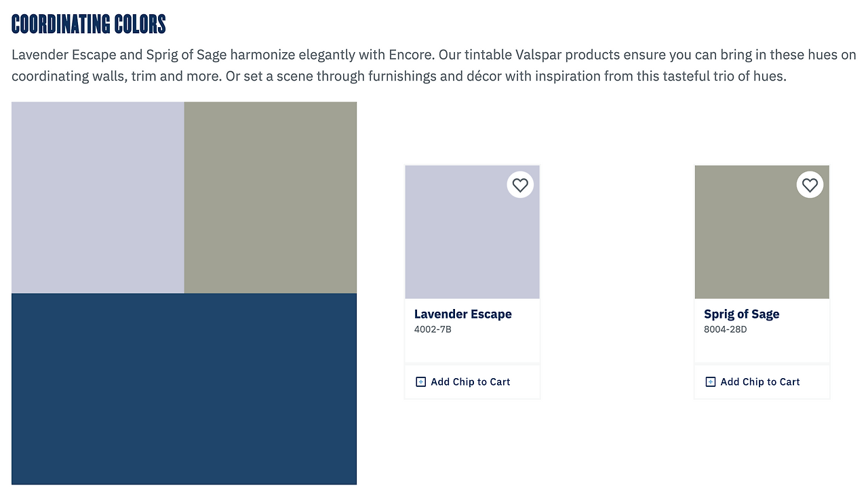Click the 4002-7B color code
Image resolution: width=868 pixels, height=494 pixels.
(x=433, y=330)
